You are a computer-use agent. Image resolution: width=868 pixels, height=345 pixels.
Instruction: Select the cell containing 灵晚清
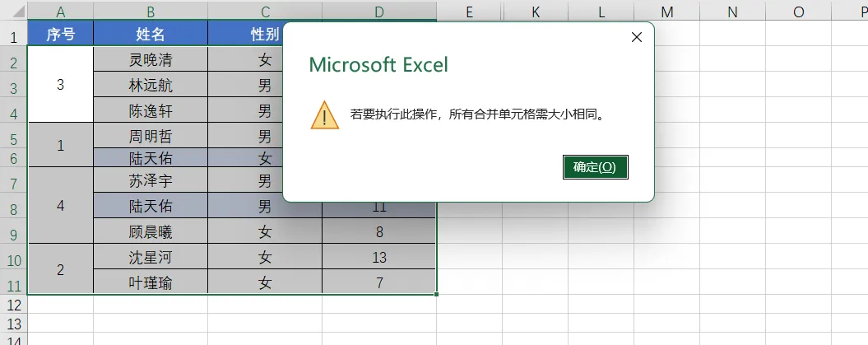[151, 58]
